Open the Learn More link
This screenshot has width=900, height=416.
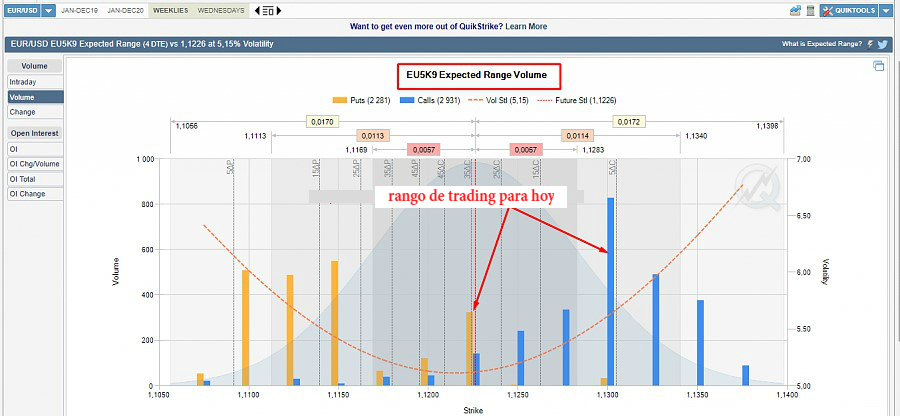coord(526,26)
